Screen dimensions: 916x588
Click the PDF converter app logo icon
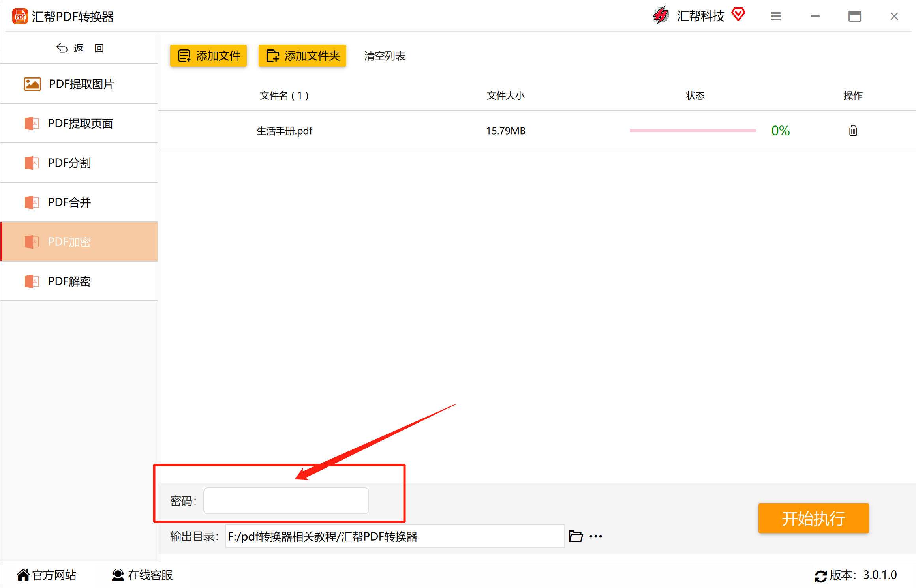click(20, 16)
